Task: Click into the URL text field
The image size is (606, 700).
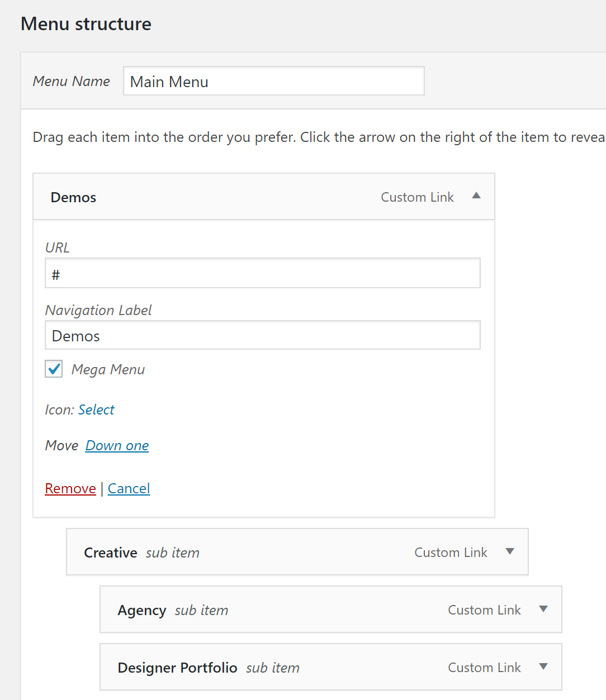Action: pyautogui.click(x=263, y=273)
